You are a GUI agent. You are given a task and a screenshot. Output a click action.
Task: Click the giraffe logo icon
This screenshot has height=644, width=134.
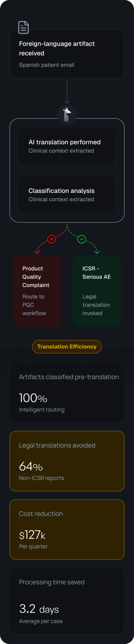(x=67, y=115)
